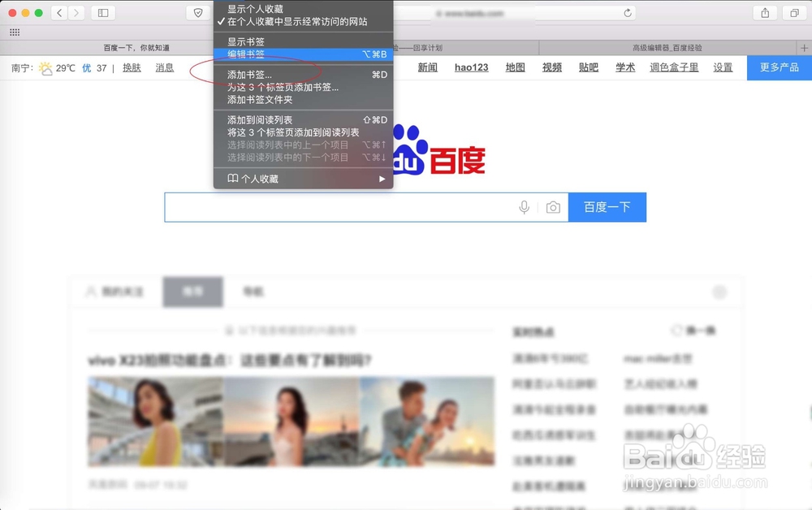This screenshot has width=812, height=510.
Task: Open the 地图 link
Action: point(516,67)
